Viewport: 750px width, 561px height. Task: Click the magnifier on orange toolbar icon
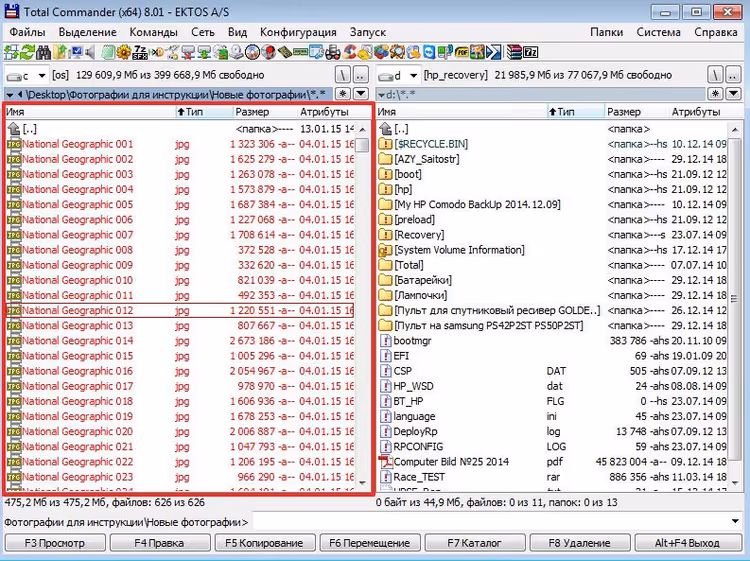397,52
